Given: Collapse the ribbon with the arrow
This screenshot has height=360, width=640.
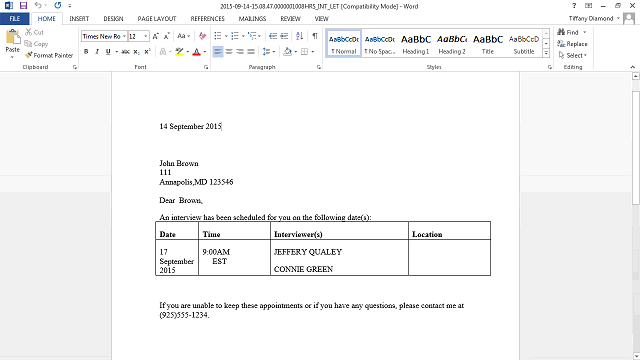Looking at the screenshot, I should (x=633, y=67).
